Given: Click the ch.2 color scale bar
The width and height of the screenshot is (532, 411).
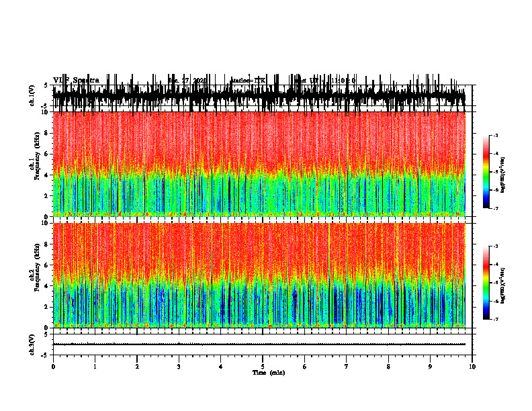Looking at the screenshot, I should tap(486, 283).
